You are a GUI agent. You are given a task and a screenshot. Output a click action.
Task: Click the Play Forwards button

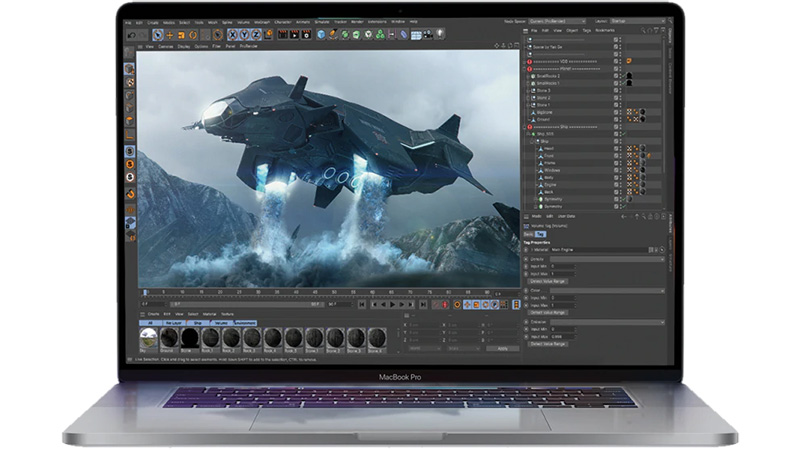(392, 305)
